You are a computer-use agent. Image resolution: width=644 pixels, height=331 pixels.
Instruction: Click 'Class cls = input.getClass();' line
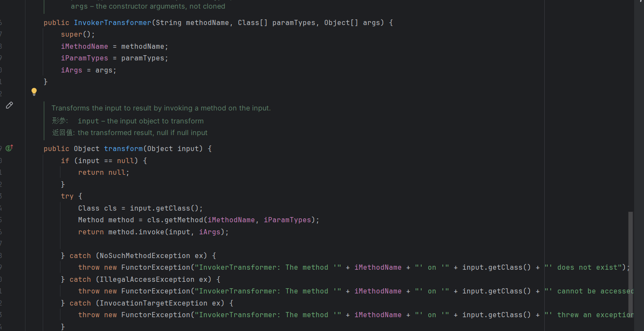141,208
